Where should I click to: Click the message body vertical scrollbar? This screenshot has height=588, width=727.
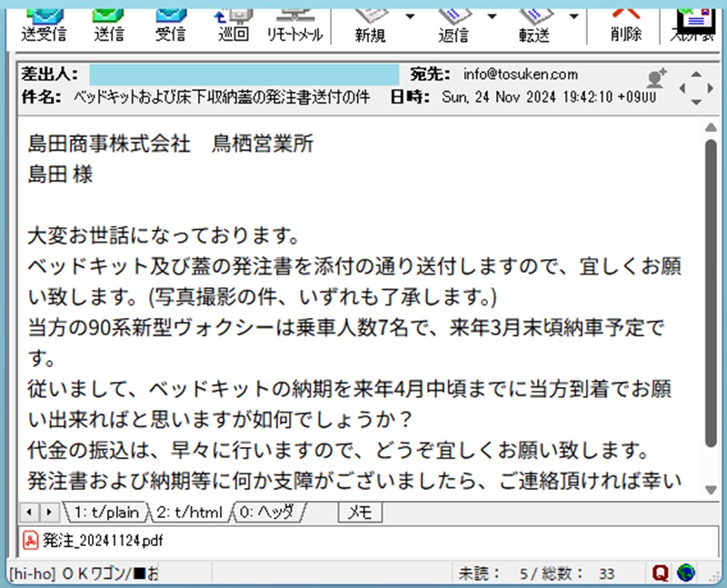point(711,291)
